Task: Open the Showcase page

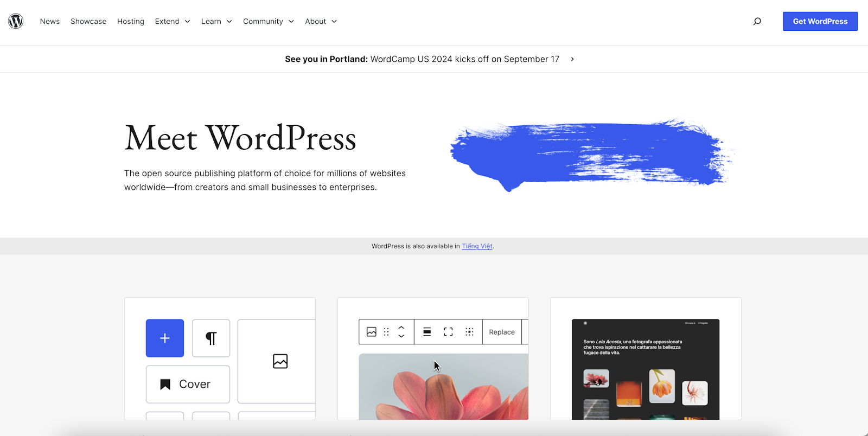Action: (x=88, y=22)
